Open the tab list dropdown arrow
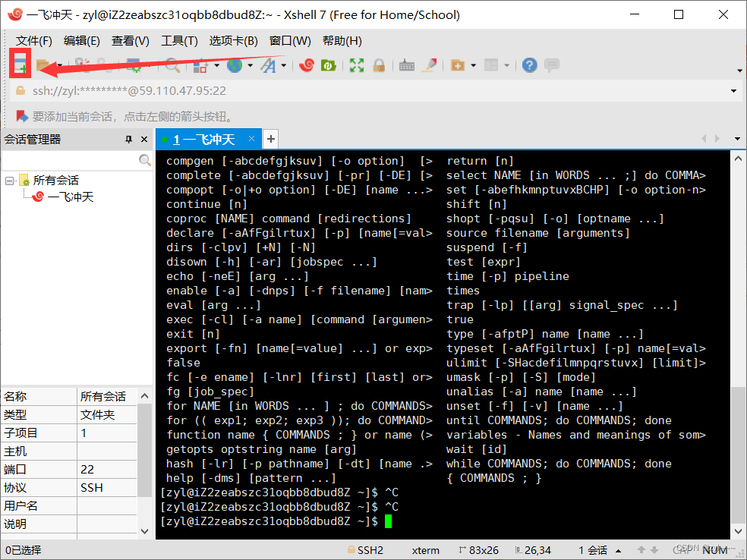 click(737, 139)
